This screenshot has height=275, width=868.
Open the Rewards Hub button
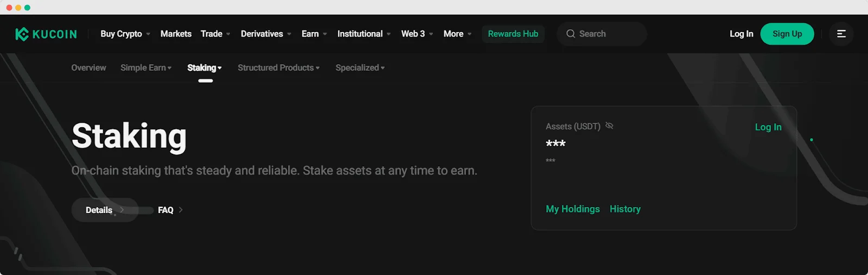tap(513, 34)
